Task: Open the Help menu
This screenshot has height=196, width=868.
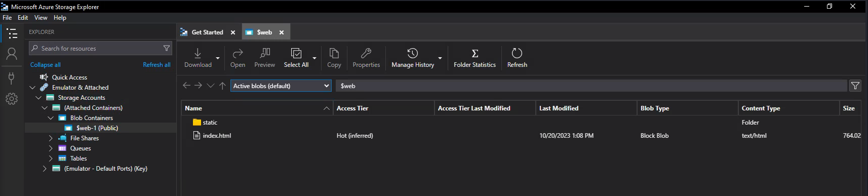Action: click(x=60, y=17)
